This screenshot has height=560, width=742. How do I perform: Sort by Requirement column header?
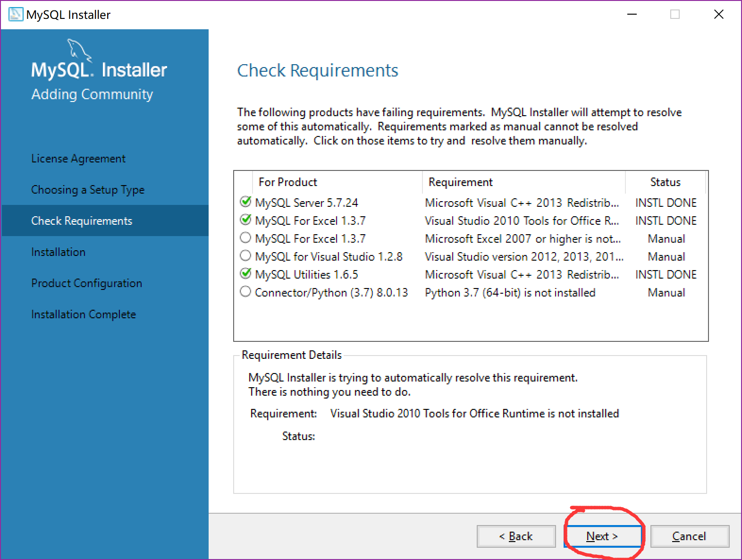pyautogui.click(x=524, y=182)
